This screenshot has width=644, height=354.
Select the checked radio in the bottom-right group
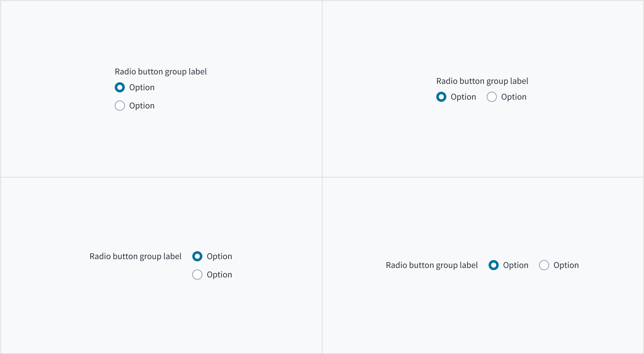click(494, 265)
